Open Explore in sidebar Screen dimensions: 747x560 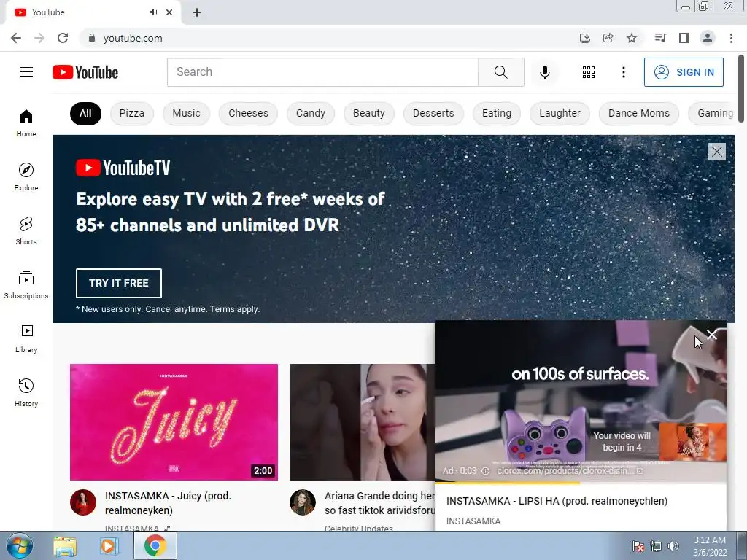click(x=26, y=176)
